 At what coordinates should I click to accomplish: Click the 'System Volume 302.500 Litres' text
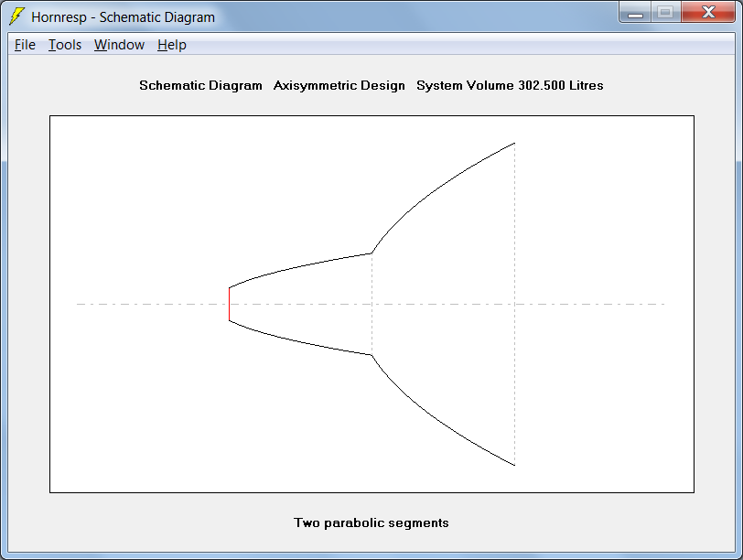coord(510,85)
